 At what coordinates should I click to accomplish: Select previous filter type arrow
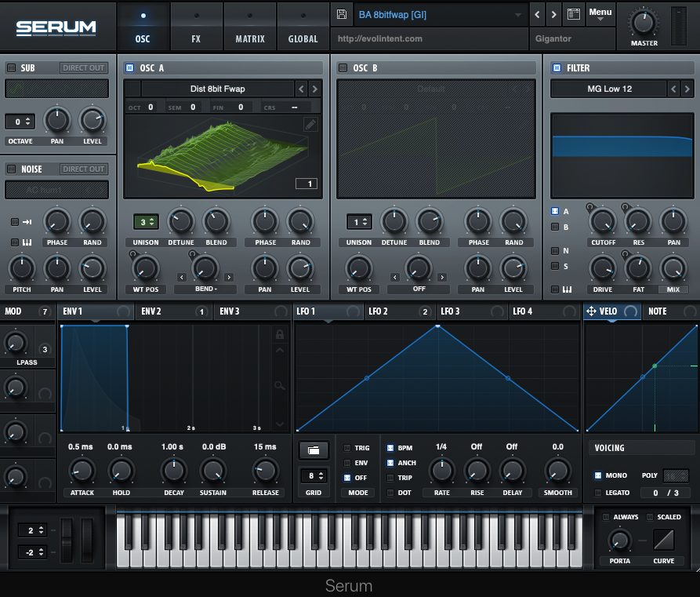point(673,89)
